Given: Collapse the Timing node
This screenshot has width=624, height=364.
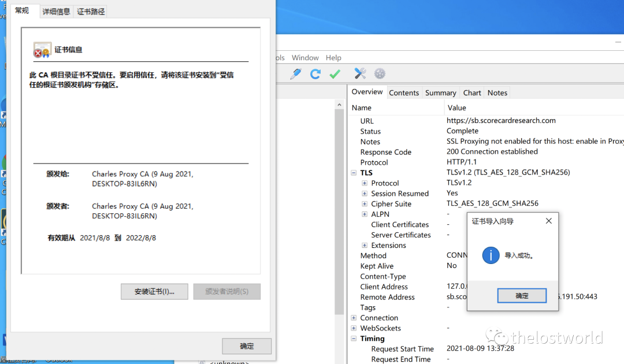Looking at the screenshot, I should [x=354, y=339].
